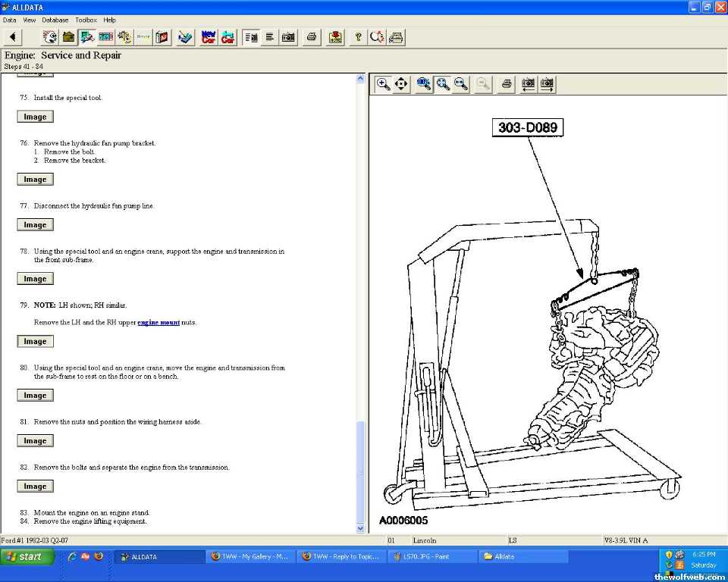Go to previous image using camera left-arrow

click(528, 84)
